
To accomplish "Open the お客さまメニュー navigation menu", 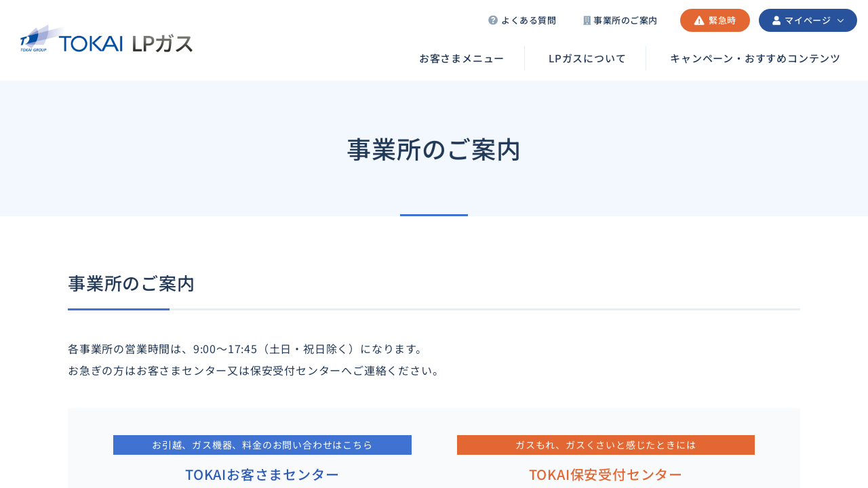I will pos(461,58).
